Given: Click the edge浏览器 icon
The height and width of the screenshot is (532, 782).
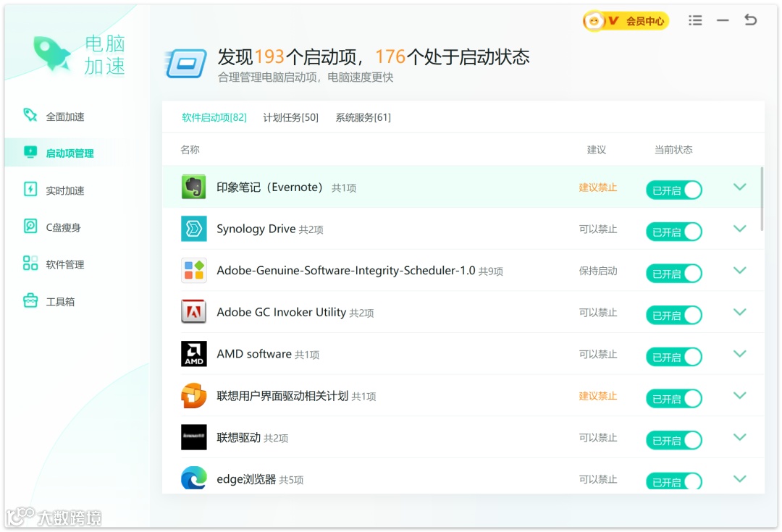Looking at the screenshot, I should [x=193, y=478].
